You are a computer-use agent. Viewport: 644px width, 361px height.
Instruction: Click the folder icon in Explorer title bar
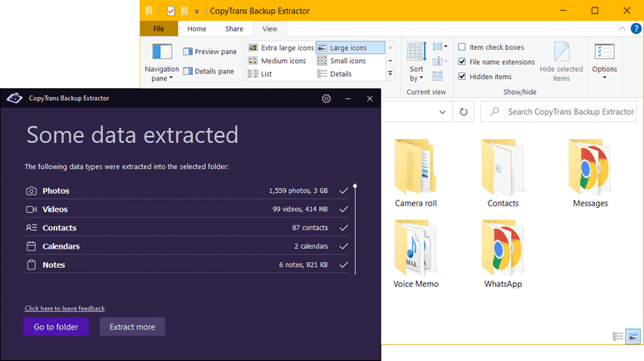[x=150, y=11]
